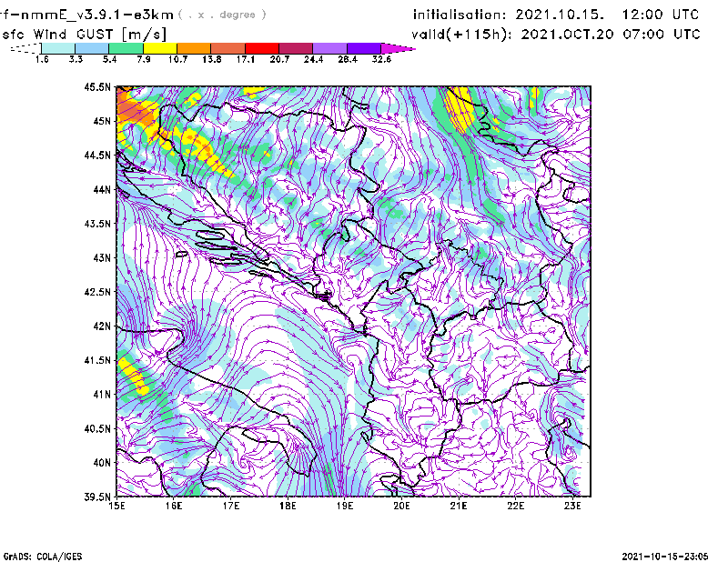This screenshot has width=728, height=562.
Task: Click legend value 10.7
Action: click(177, 59)
